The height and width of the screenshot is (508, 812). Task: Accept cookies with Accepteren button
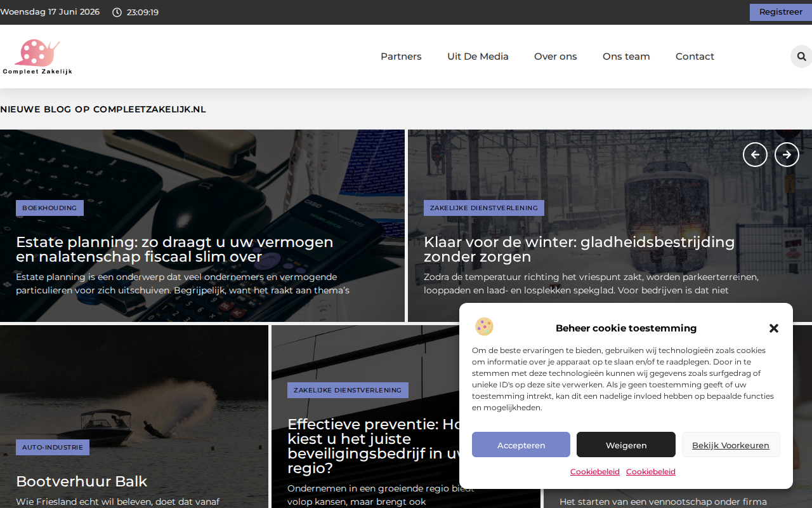coord(521,444)
